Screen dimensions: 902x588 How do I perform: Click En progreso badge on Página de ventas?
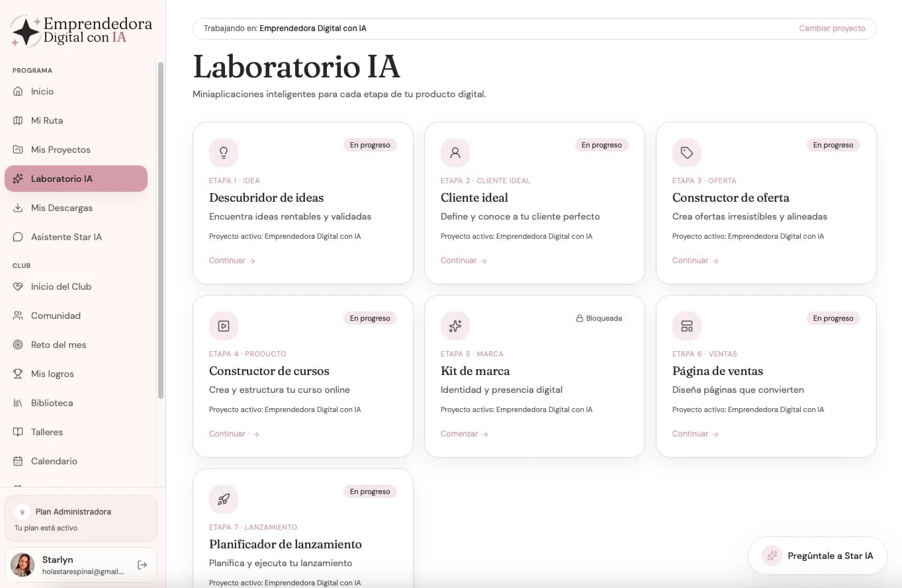(833, 318)
